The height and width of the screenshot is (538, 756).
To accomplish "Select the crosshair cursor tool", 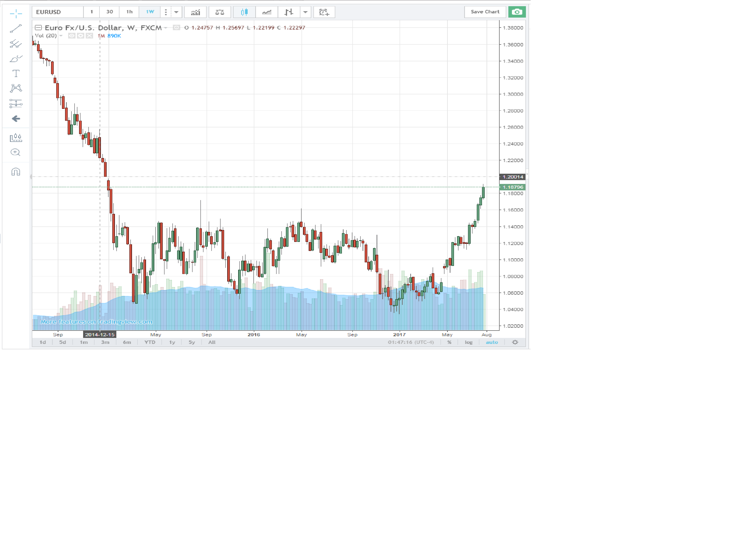I will click(16, 14).
